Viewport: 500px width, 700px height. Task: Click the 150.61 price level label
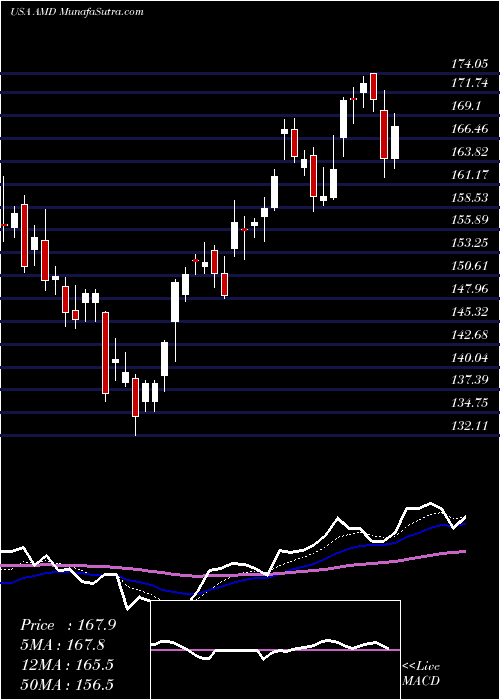[470, 267]
